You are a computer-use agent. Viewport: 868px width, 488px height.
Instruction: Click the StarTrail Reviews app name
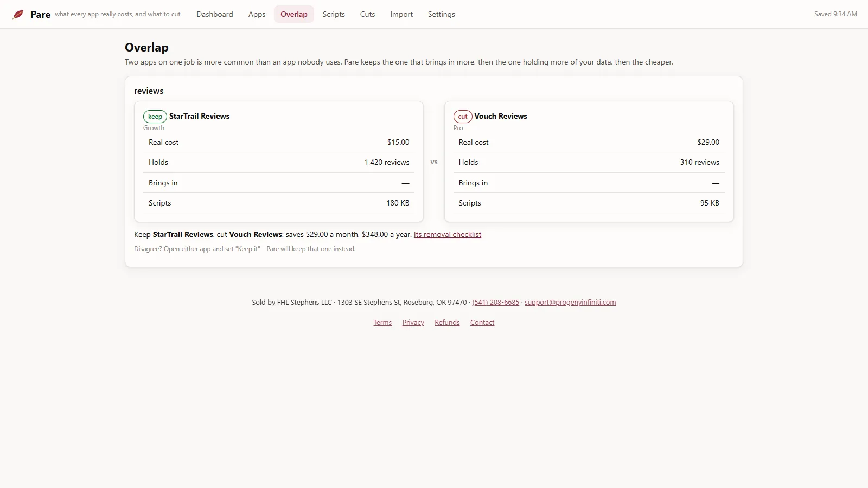point(199,116)
